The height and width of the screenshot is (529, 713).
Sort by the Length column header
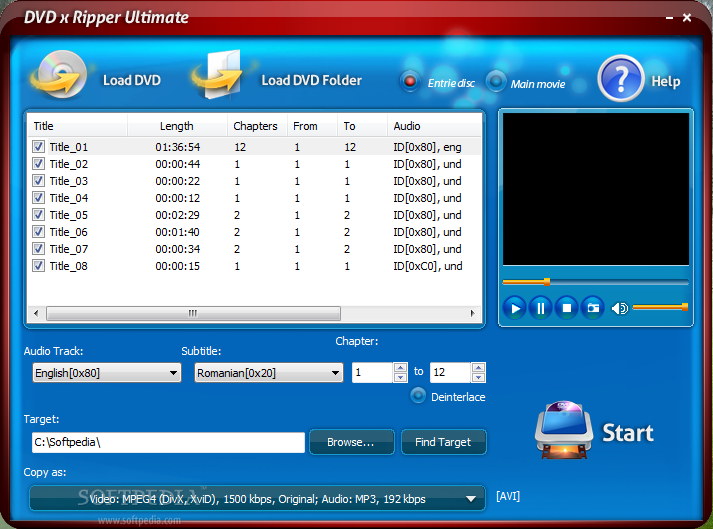177,126
